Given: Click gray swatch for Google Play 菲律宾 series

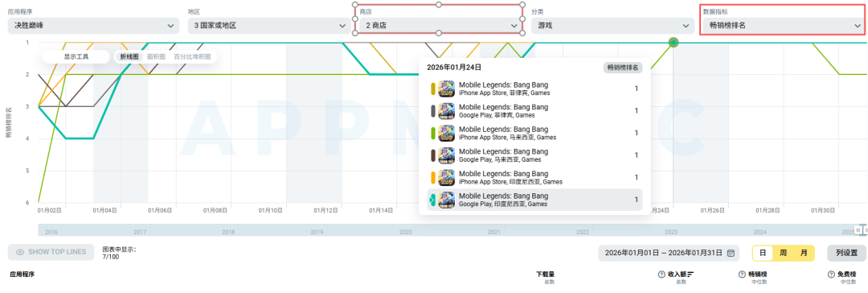Looking at the screenshot, I should click(x=433, y=111).
